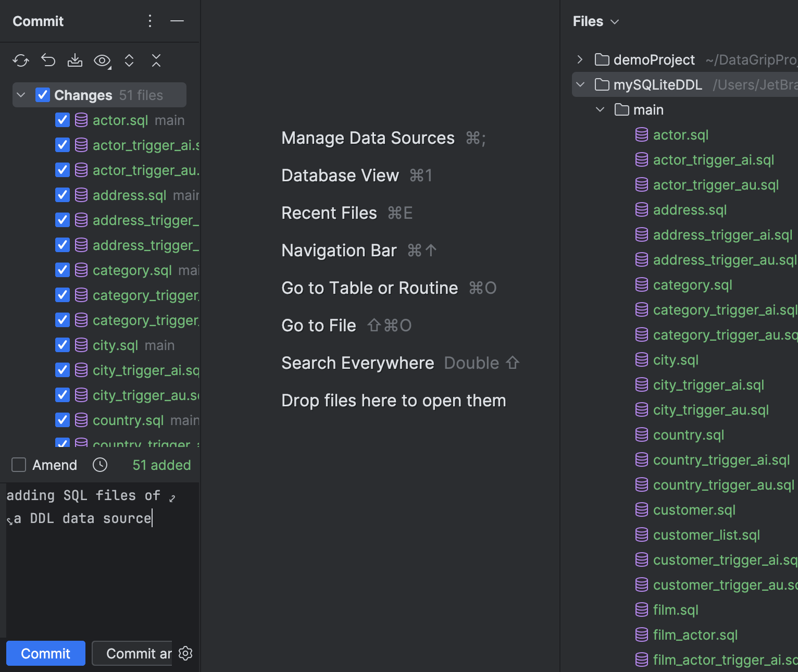This screenshot has width=798, height=672.
Task: Open the Shelve silently icon
Action: (x=75, y=60)
